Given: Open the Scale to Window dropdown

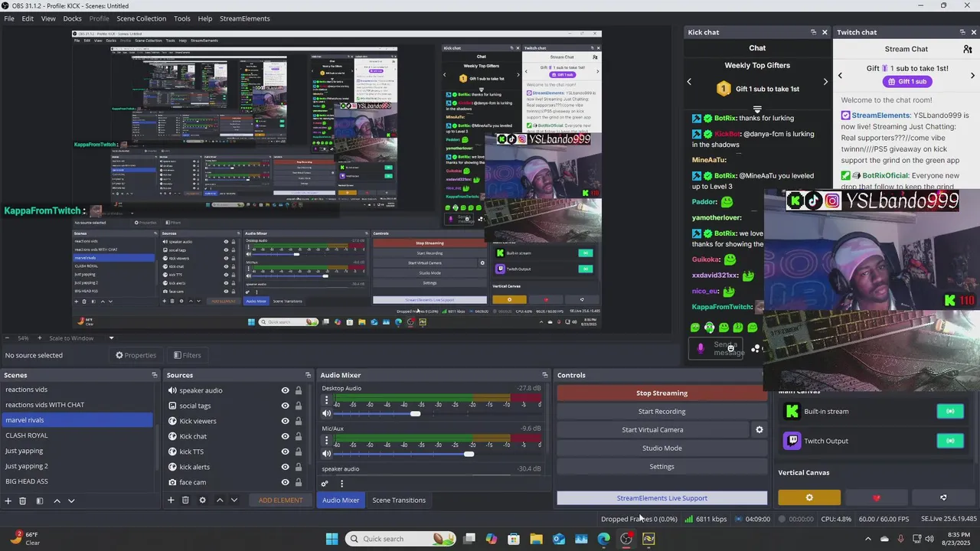Looking at the screenshot, I should pos(111,338).
